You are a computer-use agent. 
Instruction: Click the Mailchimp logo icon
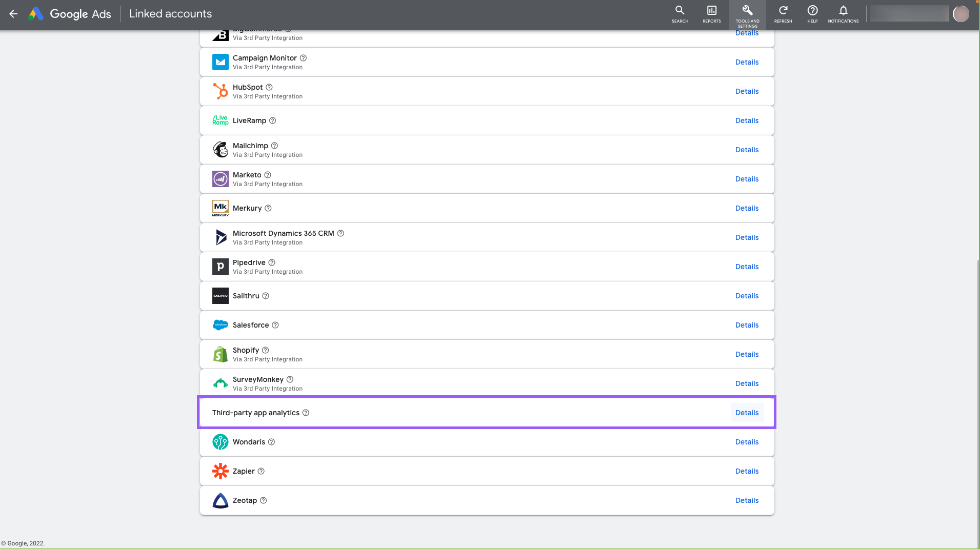(221, 150)
